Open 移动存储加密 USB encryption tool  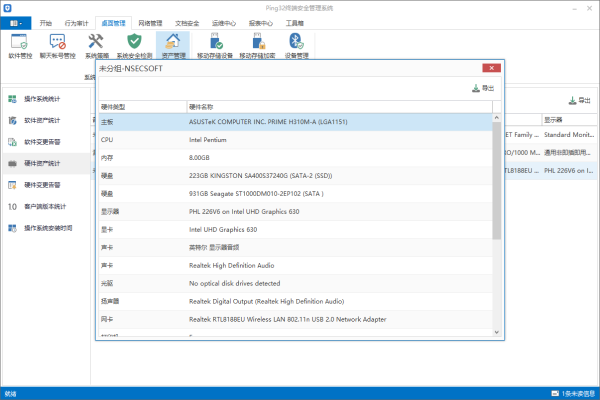tap(257, 46)
